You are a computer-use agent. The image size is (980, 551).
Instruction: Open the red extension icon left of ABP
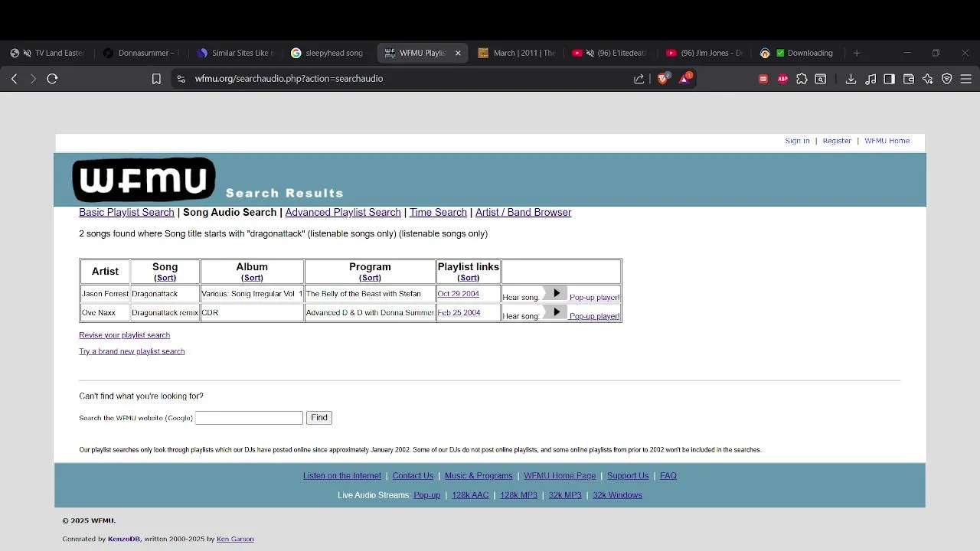tap(763, 79)
